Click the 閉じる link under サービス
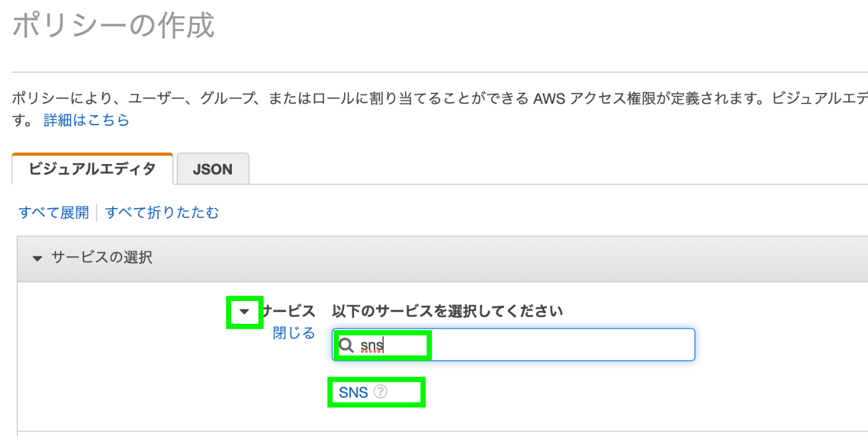868x436 pixels. coord(294,333)
